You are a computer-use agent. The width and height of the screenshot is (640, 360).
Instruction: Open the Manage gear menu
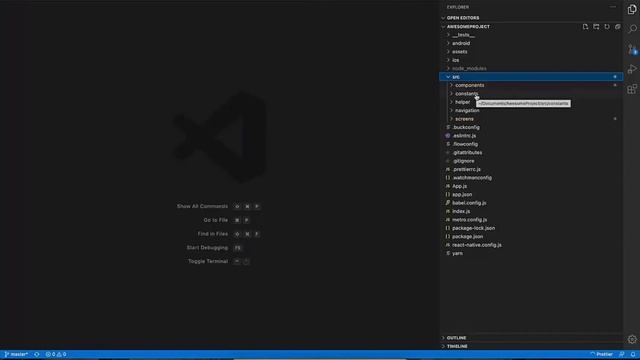tap(632, 339)
